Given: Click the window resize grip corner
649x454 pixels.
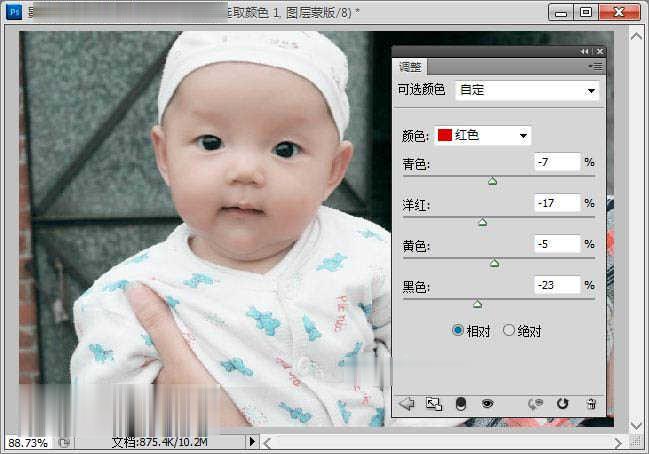Looking at the screenshot, I should coord(636,442).
